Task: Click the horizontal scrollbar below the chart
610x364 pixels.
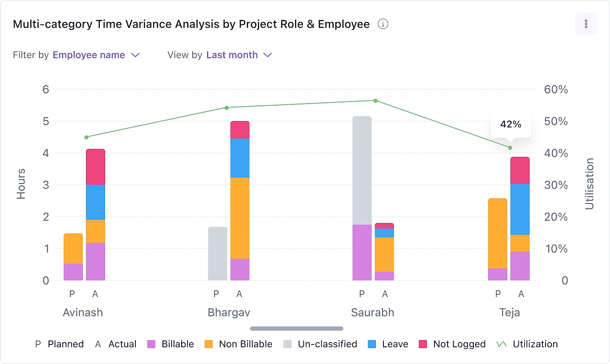Action: point(297,329)
